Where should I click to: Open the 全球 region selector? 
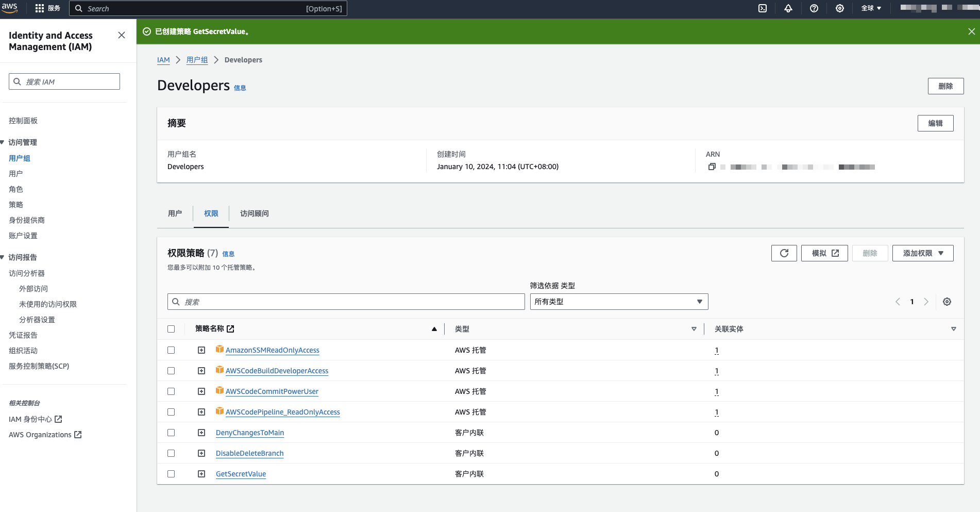point(871,8)
